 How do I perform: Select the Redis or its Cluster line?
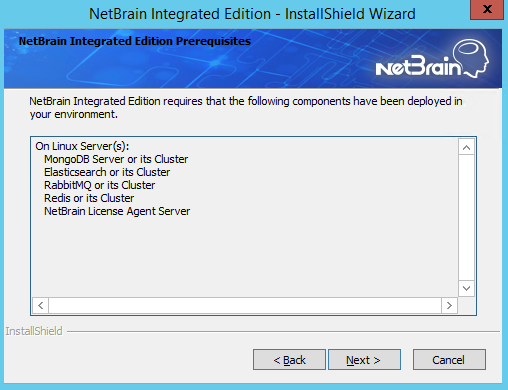click(89, 198)
